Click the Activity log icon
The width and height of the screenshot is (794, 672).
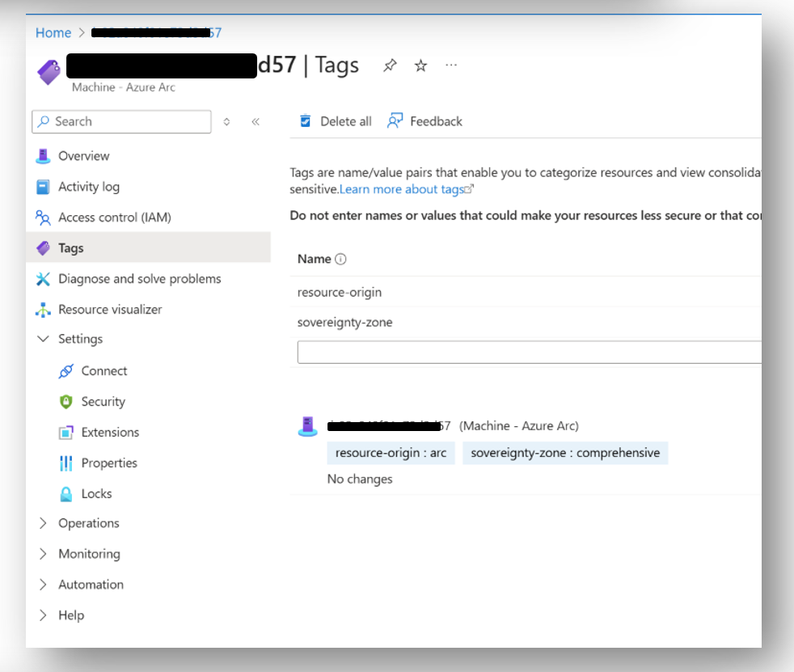click(x=43, y=187)
